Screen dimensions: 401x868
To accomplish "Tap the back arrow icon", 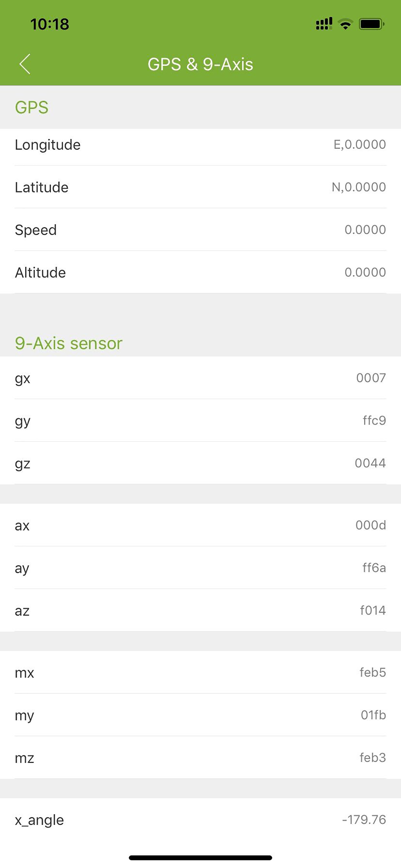I will [x=25, y=64].
